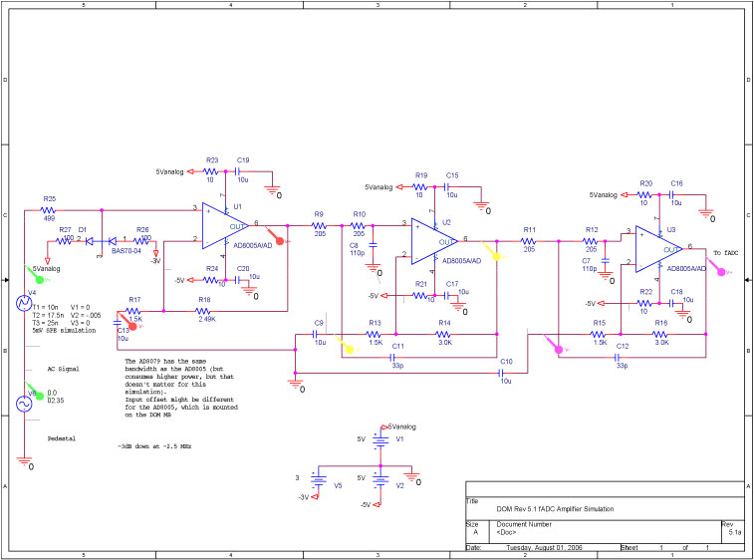754x560 pixels.
Task: Click the '~3dB down at ~2.5 MHz' note
Action: click(154, 446)
